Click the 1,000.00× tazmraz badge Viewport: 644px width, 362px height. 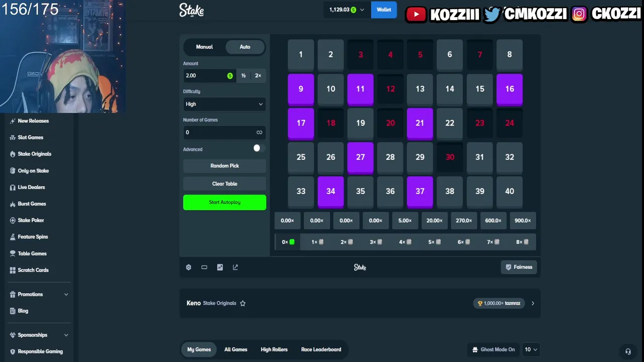coord(499,303)
